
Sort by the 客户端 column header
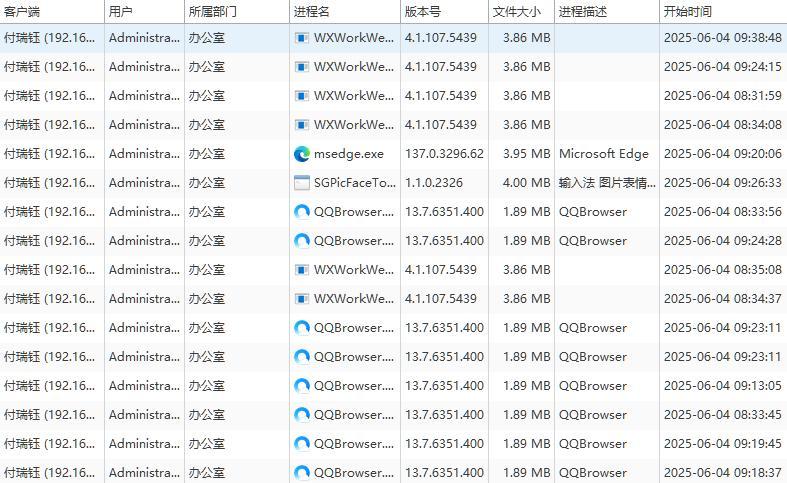point(52,12)
